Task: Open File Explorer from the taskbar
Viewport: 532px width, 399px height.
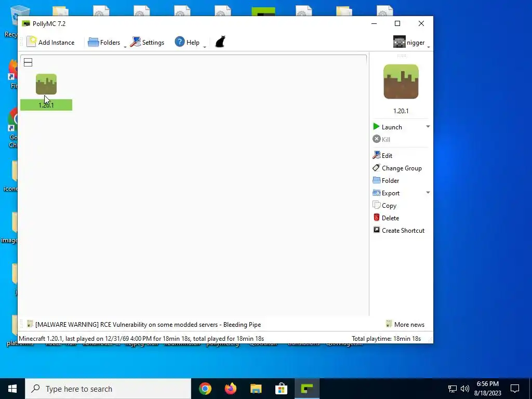Action: 256,389
